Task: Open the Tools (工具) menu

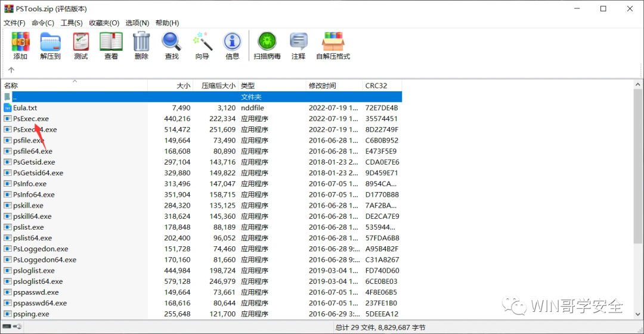Action: coord(72,23)
